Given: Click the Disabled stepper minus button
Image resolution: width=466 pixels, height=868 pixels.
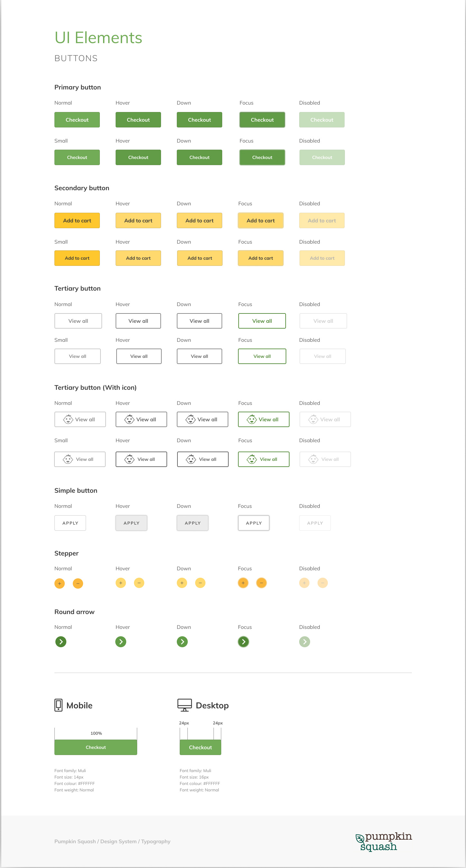Looking at the screenshot, I should pos(323,583).
